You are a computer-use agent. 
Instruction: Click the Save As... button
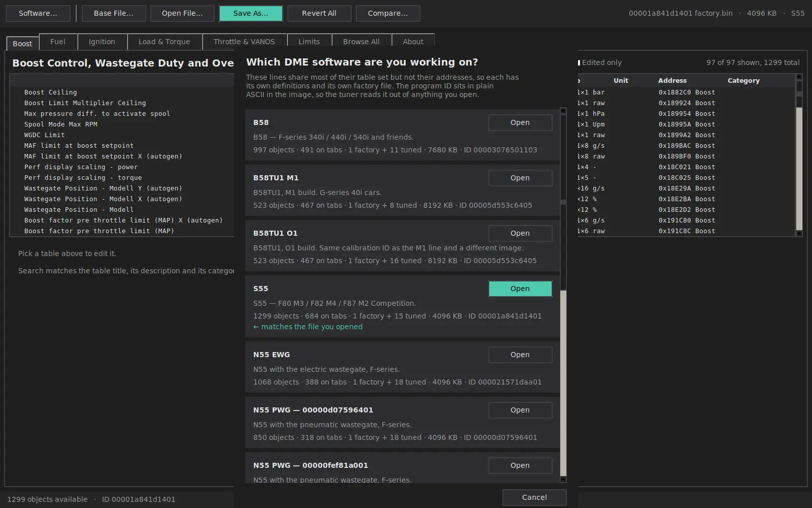(x=251, y=13)
